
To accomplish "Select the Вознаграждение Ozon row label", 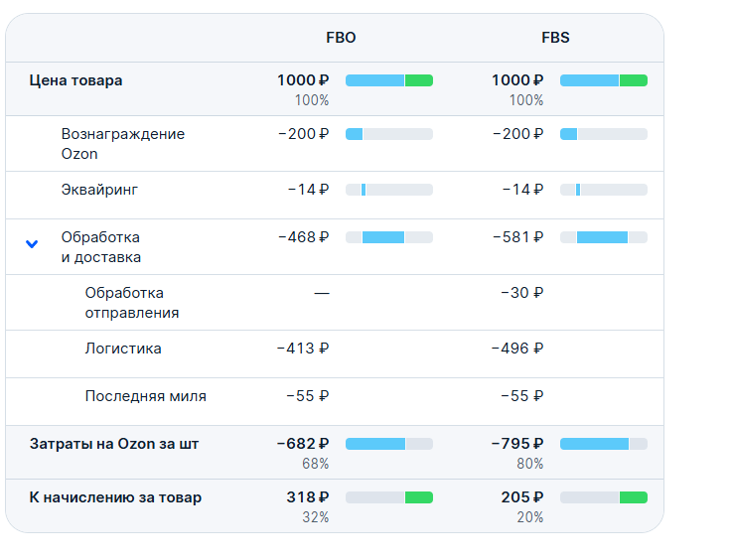I will (x=122, y=144).
